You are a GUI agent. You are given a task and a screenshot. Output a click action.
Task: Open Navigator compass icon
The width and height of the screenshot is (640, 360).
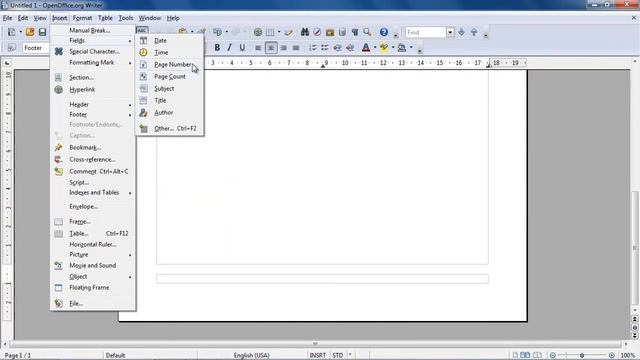pos(317,32)
